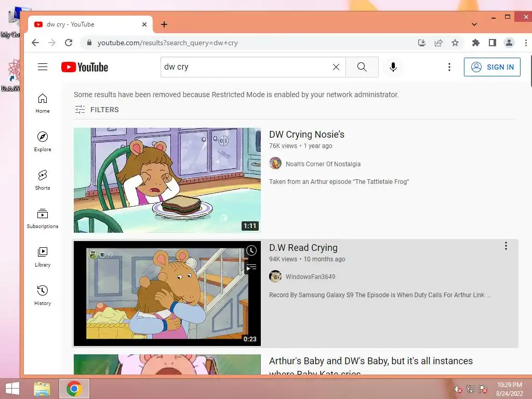Click "Record By Samsung Galaxy S9" description text
Viewport: 532px width, 399px height.
pos(380,295)
